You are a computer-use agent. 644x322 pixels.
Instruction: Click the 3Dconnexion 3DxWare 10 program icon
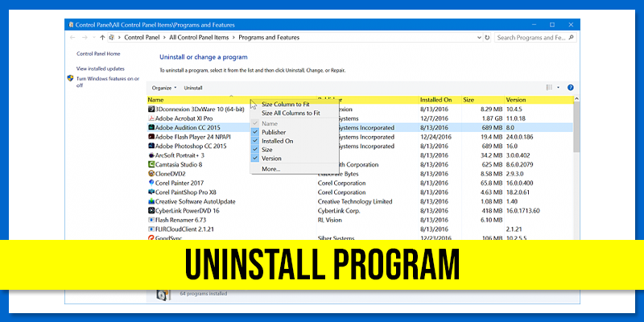(151, 109)
